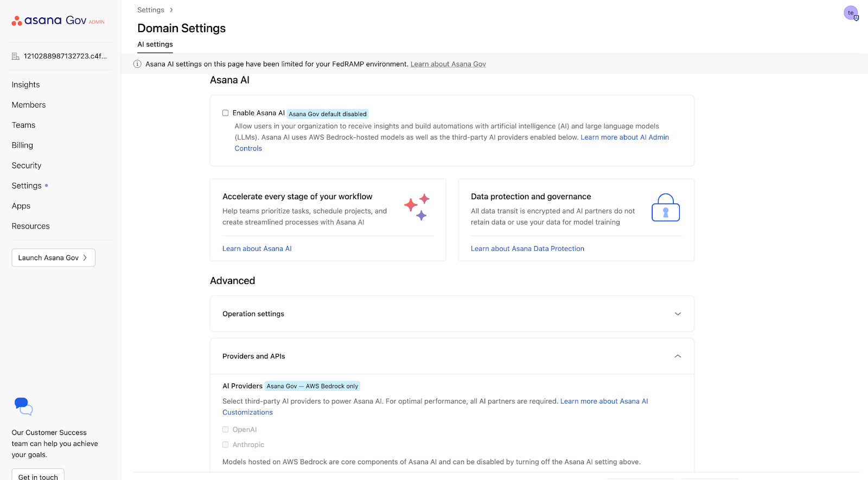Collapse the Providers and APIs section
Viewport: 868px width, 480px height.
(x=677, y=356)
